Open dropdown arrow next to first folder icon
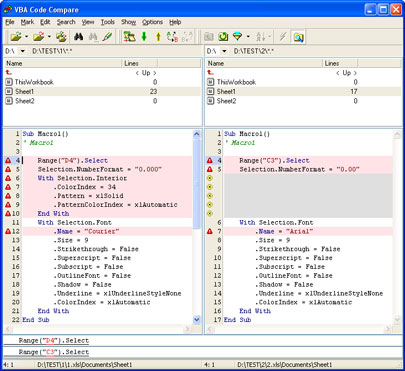This screenshot has width=405, height=371. [x=26, y=37]
